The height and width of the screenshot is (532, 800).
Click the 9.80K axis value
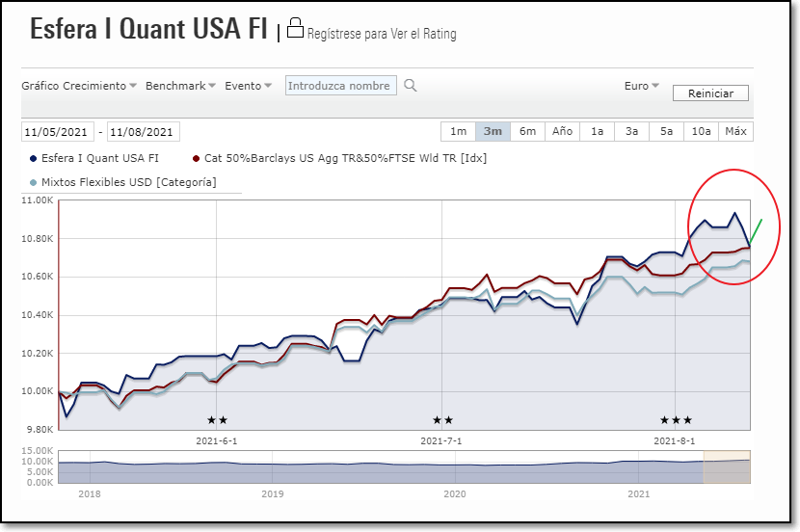tap(40, 430)
